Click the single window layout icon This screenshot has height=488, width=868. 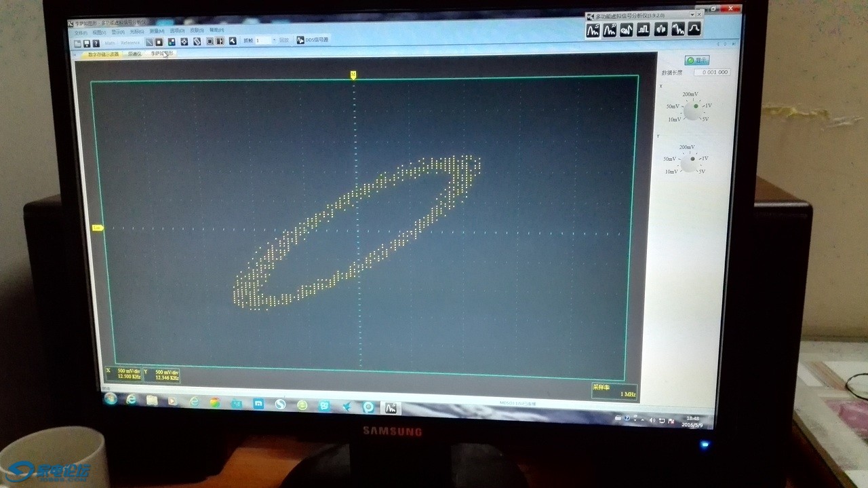tap(210, 41)
